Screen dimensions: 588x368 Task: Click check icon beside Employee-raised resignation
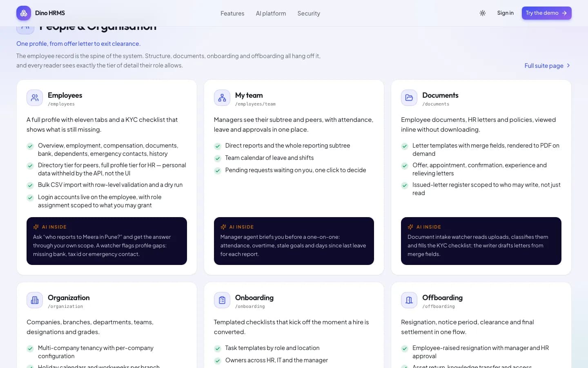click(405, 348)
